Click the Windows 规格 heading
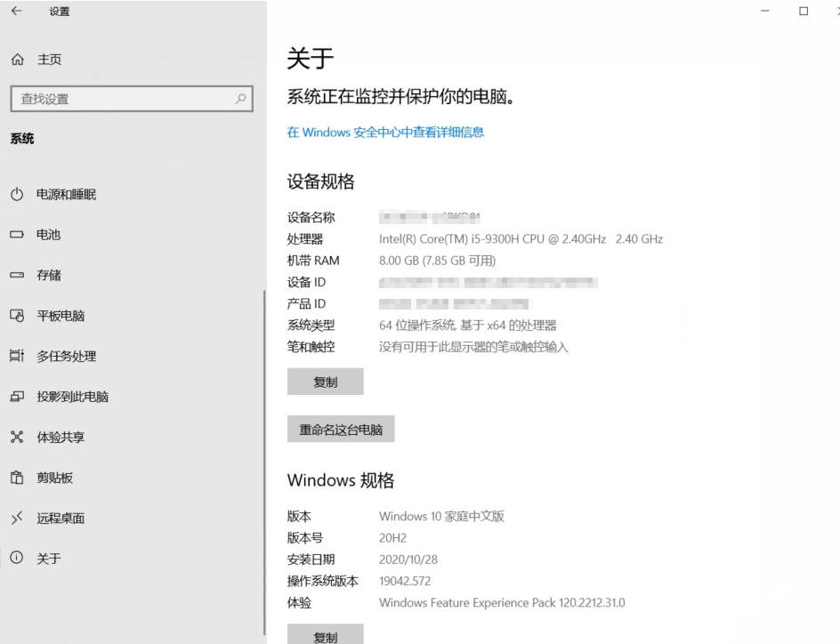 341,480
